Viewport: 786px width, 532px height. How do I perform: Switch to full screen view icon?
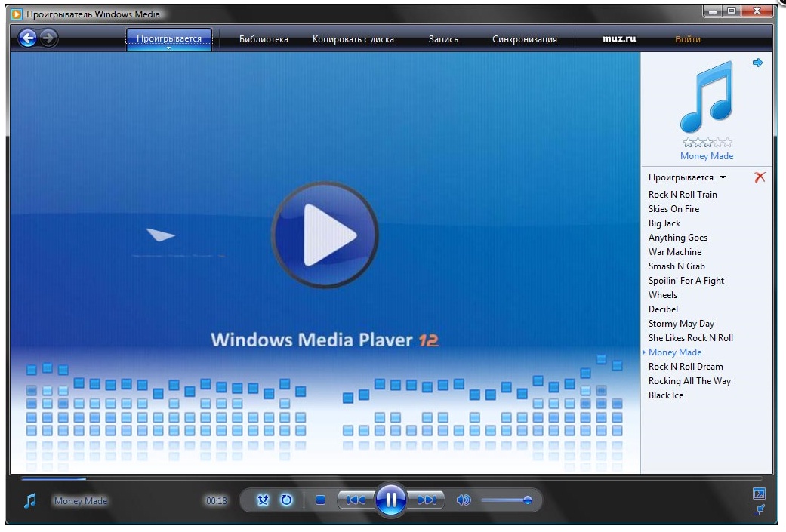coord(759,494)
